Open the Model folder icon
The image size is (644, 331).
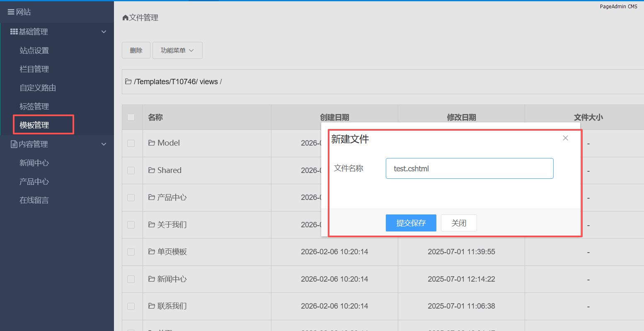(152, 143)
